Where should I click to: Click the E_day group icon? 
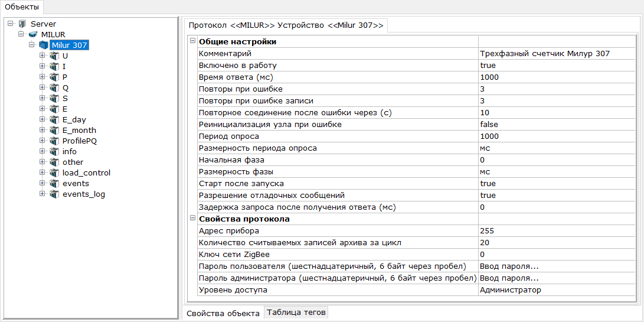tap(54, 120)
